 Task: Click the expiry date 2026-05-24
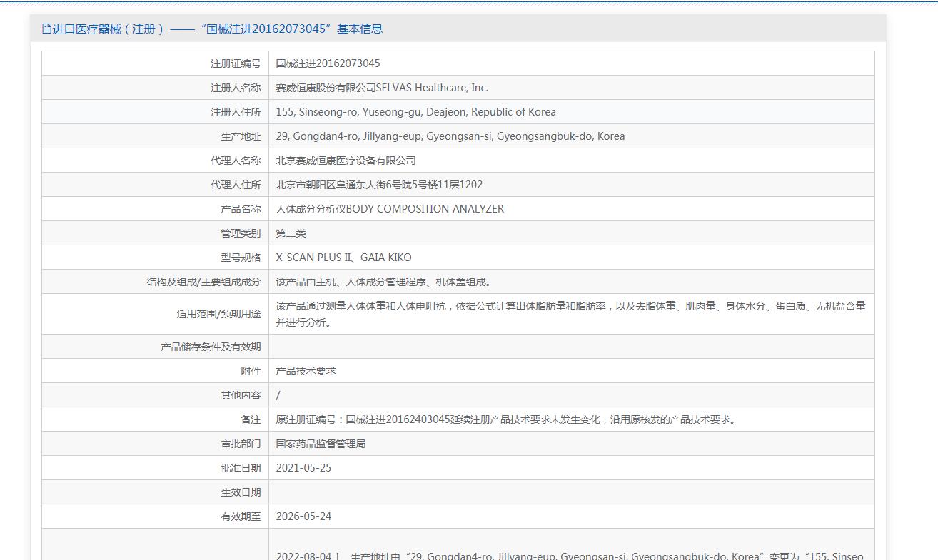pos(303,516)
